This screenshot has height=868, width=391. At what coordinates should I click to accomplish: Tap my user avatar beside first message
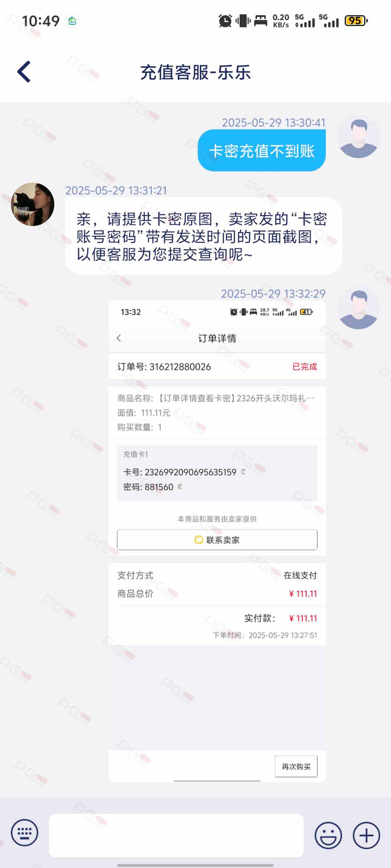click(358, 137)
